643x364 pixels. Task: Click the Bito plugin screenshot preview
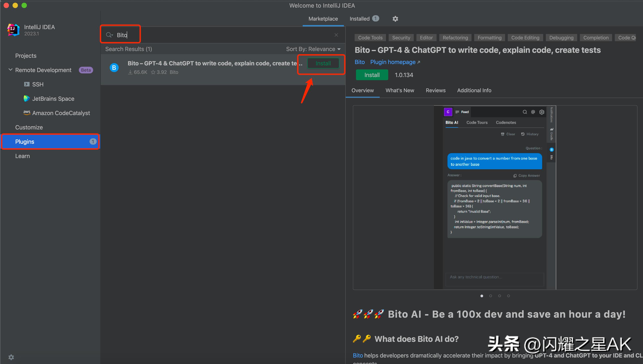[x=495, y=197]
